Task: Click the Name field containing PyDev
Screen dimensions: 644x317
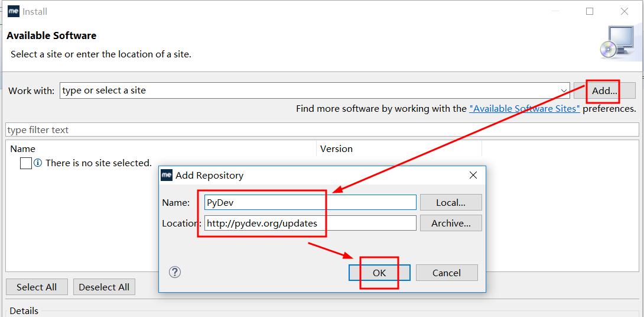Action: (x=311, y=202)
